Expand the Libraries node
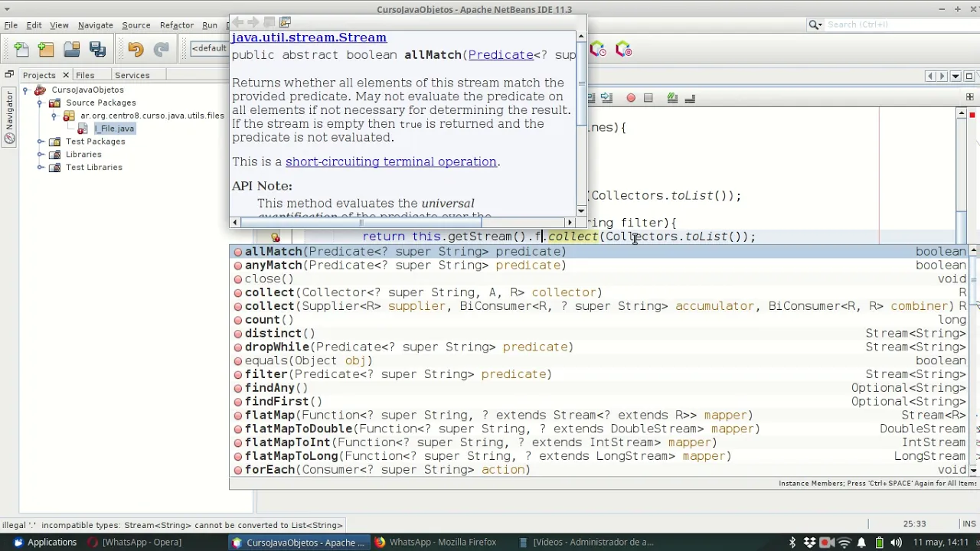Viewport: 980px width, 551px height. click(40, 154)
